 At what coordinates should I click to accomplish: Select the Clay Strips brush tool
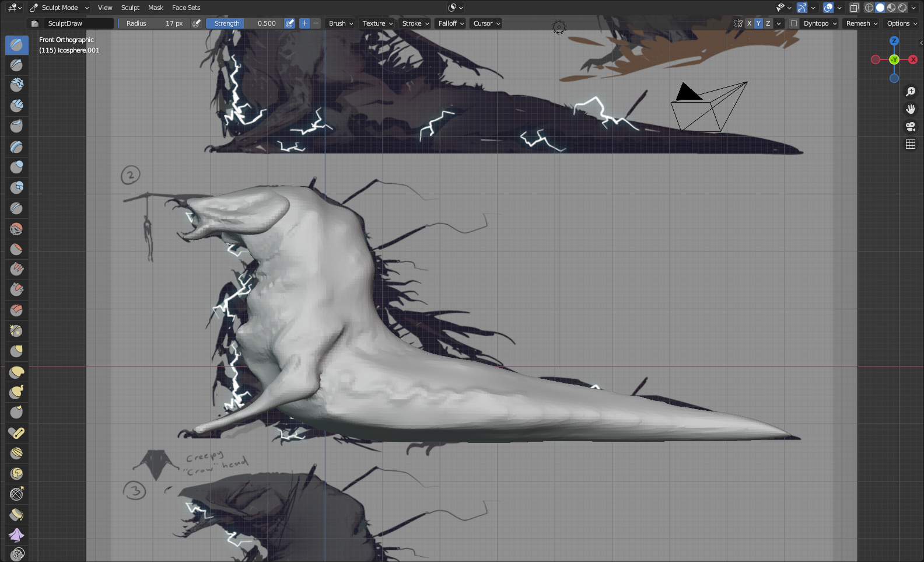coord(17,106)
